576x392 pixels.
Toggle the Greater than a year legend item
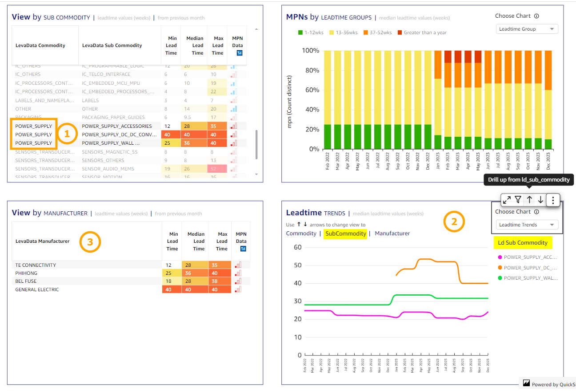click(x=422, y=32)
